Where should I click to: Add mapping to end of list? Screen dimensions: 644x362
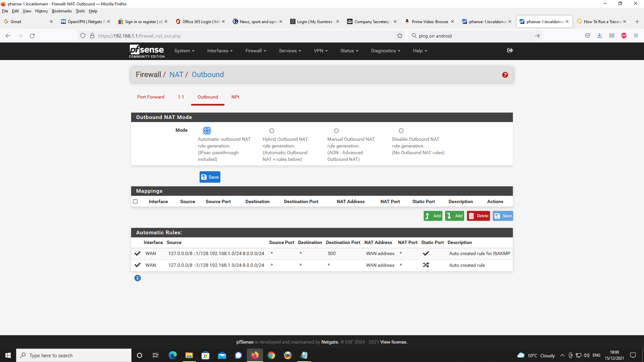455,216
